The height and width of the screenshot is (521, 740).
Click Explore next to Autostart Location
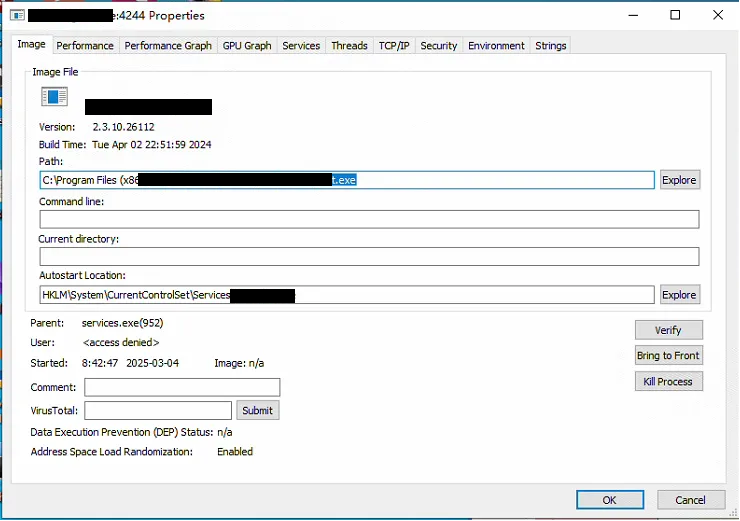(x=679, y=295)
